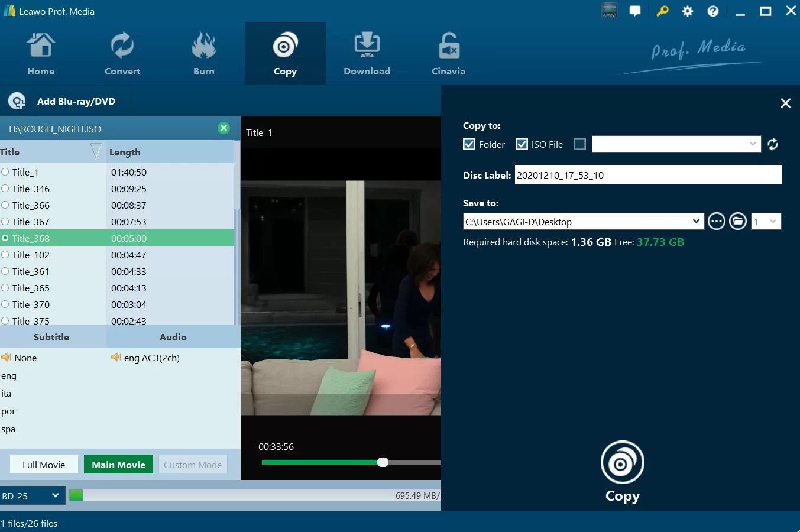The image size is (800, 532).
Task: Open the Cinavia module icon
Action: point(448,52)
